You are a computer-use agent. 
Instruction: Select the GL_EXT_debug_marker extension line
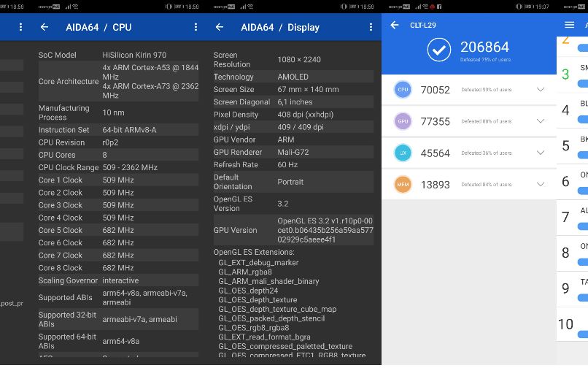click(258, 263)
